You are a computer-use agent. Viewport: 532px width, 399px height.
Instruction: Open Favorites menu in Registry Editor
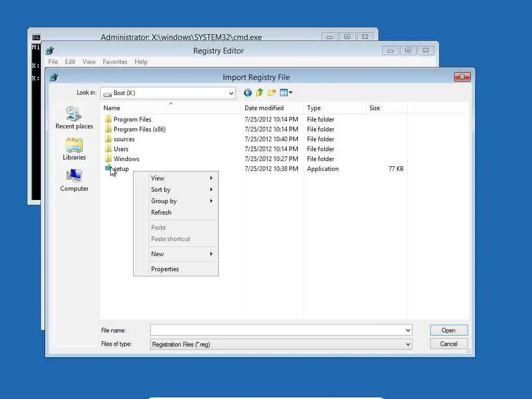[115, 62]
